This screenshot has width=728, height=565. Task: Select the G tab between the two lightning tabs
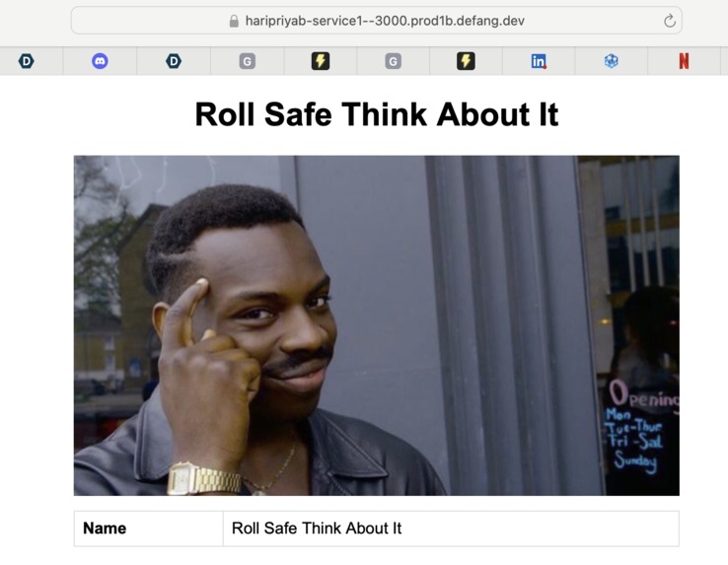[393, 61]
